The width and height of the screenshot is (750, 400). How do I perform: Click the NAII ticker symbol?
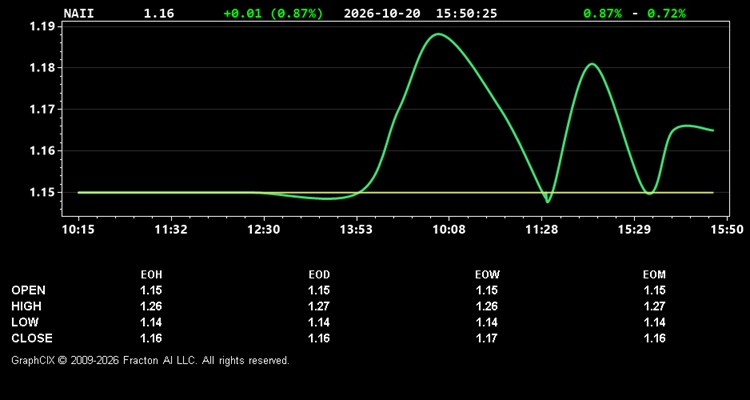79,13
